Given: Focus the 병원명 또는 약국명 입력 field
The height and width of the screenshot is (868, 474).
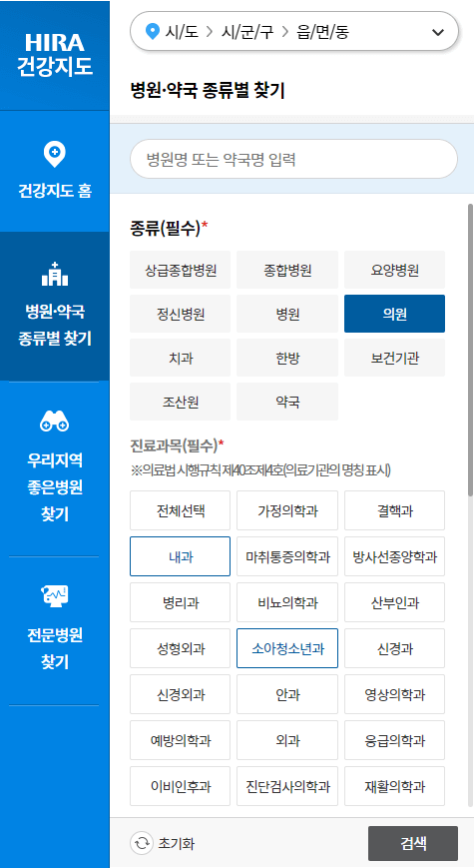Looking at the screenshot, I should [293, 159].
